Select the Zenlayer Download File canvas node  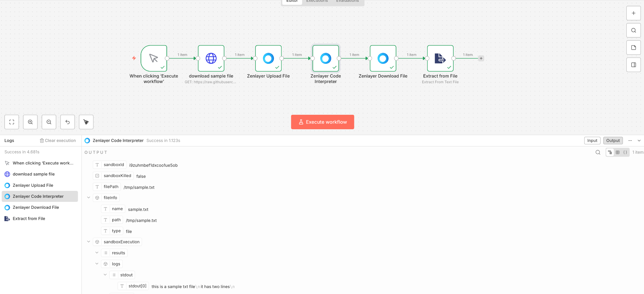(383, 58)
